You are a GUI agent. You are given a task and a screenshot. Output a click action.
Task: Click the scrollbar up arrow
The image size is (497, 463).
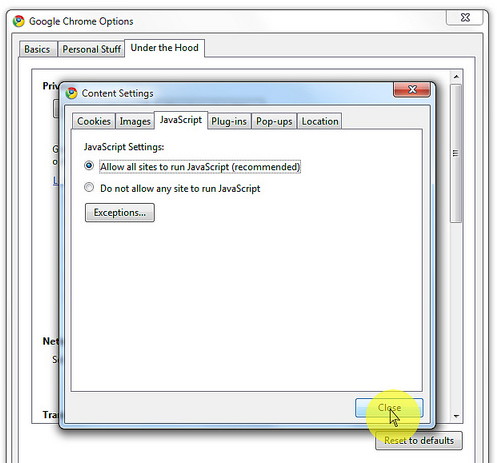[456, 77]
